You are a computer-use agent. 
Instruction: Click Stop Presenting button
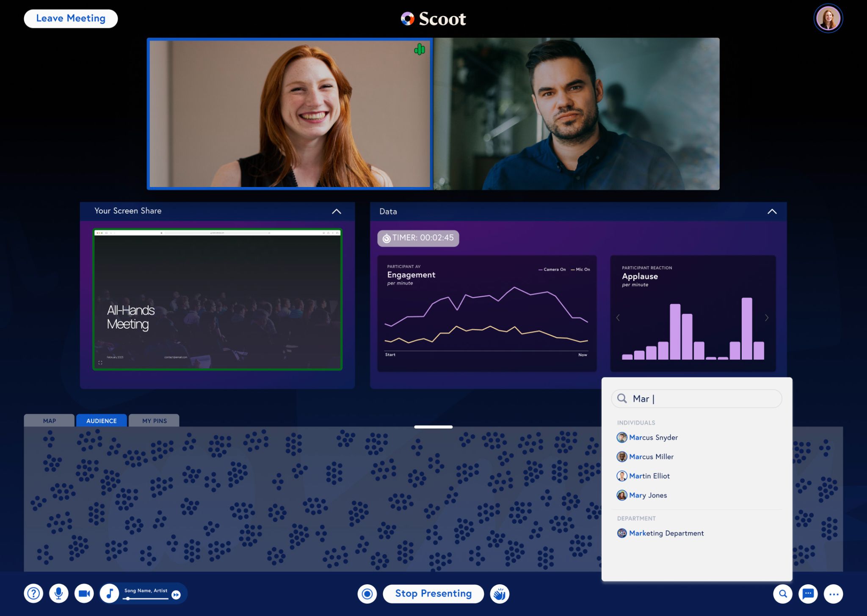[433, 594]
